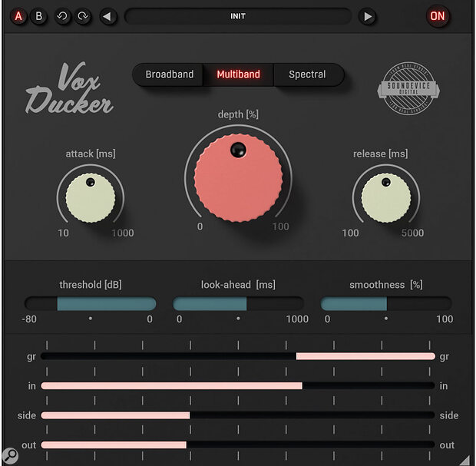Click the in level meter
This screenshot has height=466, width=476.
tap(238, 386)
